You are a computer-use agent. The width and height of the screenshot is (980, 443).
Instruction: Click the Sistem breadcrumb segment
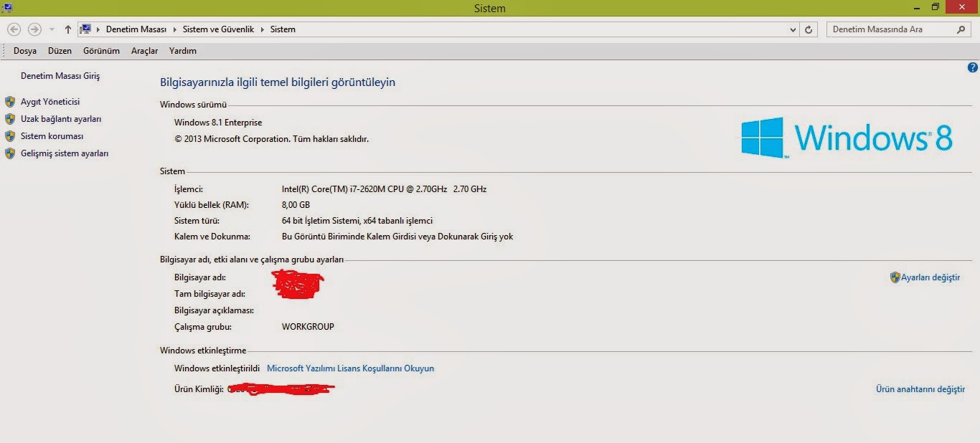pyautogui.click(x=283, y=29)
